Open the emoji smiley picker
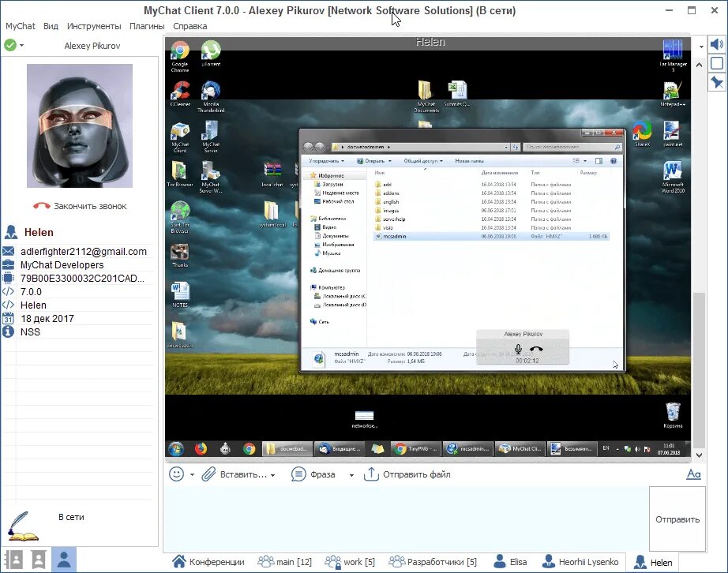 (x=176, y=474)
